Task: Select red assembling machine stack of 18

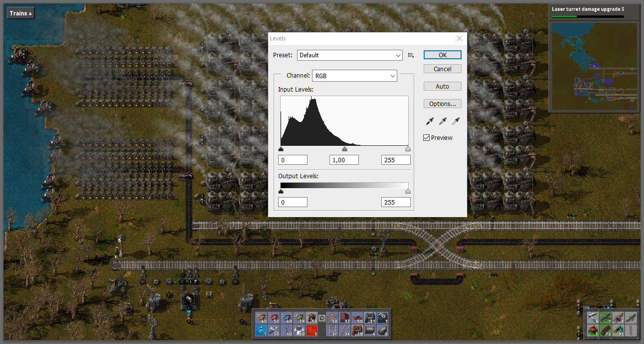Action: coord(357,330)
